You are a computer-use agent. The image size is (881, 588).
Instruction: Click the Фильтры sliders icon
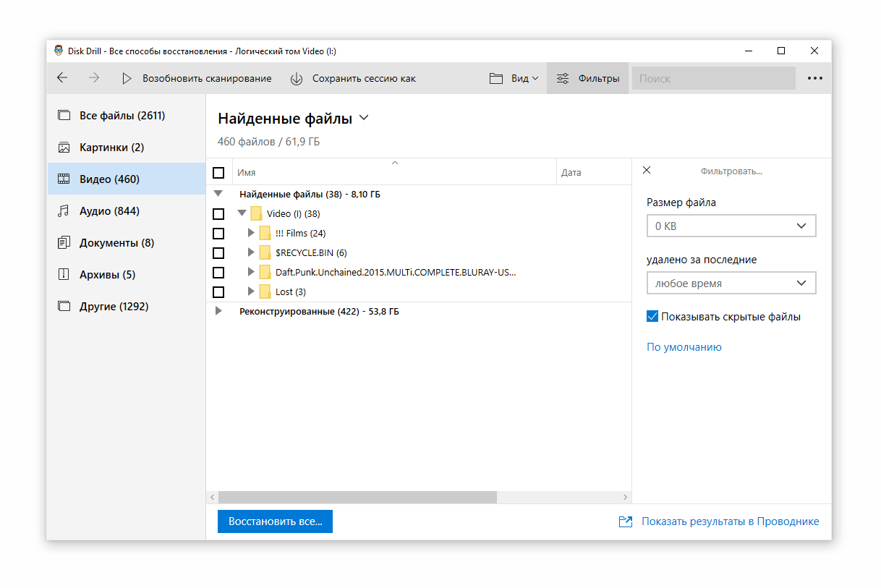click(562, 78)
